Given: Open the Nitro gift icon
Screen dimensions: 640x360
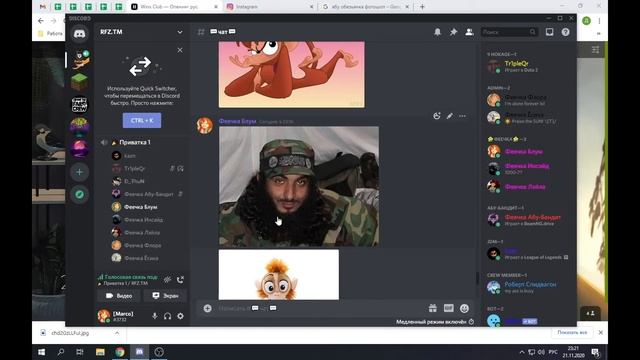Looking at the screenshot, I should [x=433, y=308].
